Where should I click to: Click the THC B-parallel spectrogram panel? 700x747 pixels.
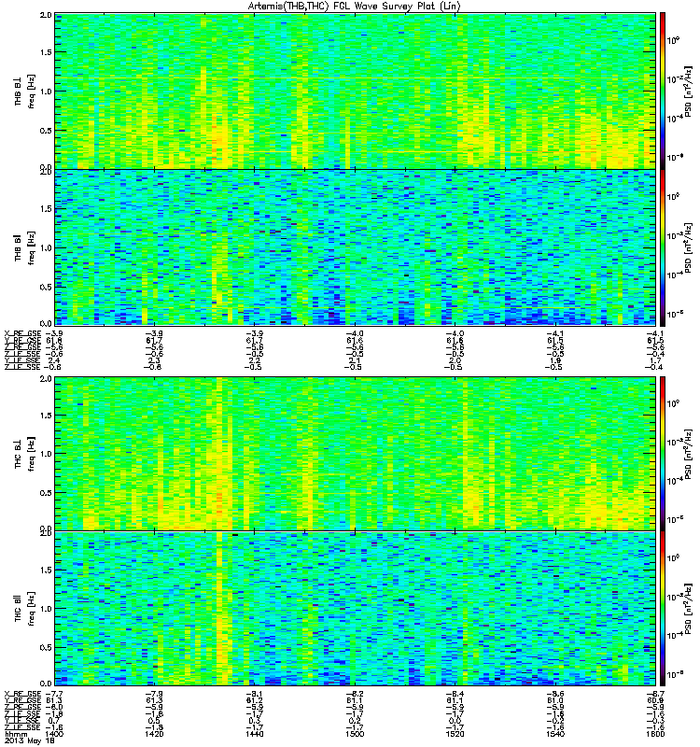point(356,609)
